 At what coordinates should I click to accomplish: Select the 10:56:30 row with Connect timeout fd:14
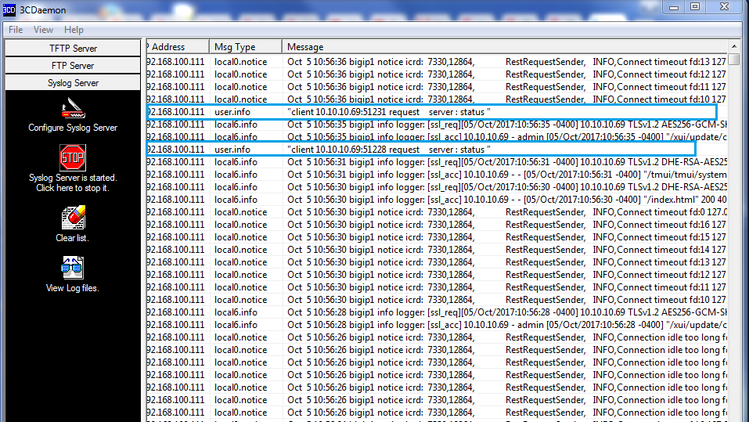point(437,249)
